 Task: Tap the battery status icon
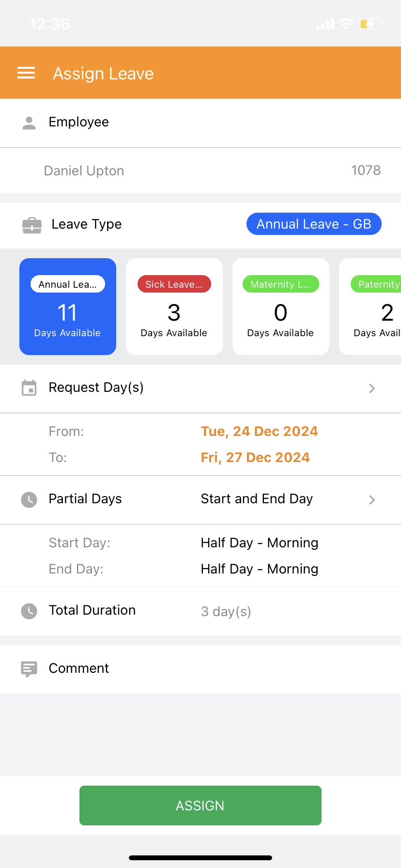pos(370,24)
